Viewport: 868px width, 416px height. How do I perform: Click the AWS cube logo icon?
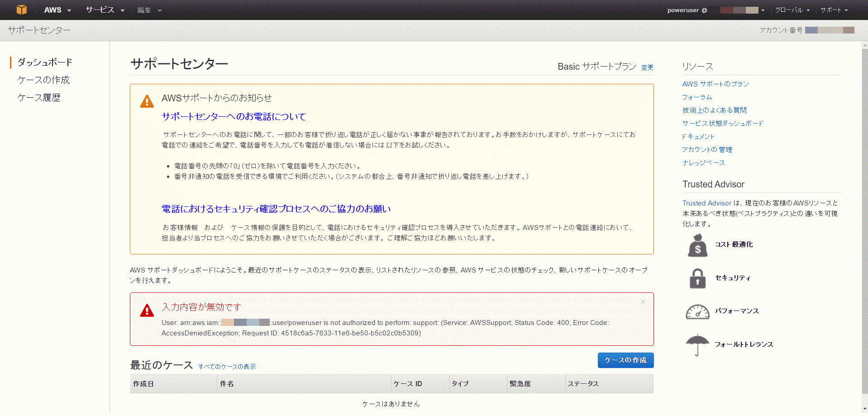click(x=21, y=10)
